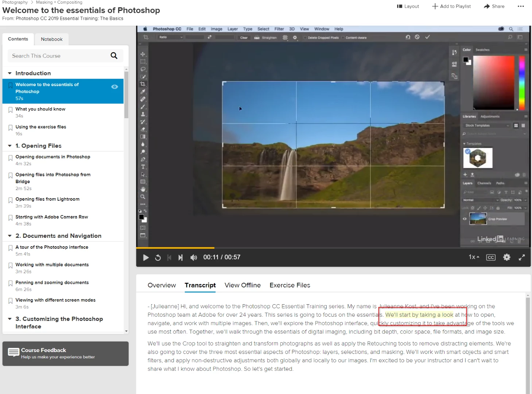
Task: Select the Rectangular Marquee tool
Action: [143, 61]
